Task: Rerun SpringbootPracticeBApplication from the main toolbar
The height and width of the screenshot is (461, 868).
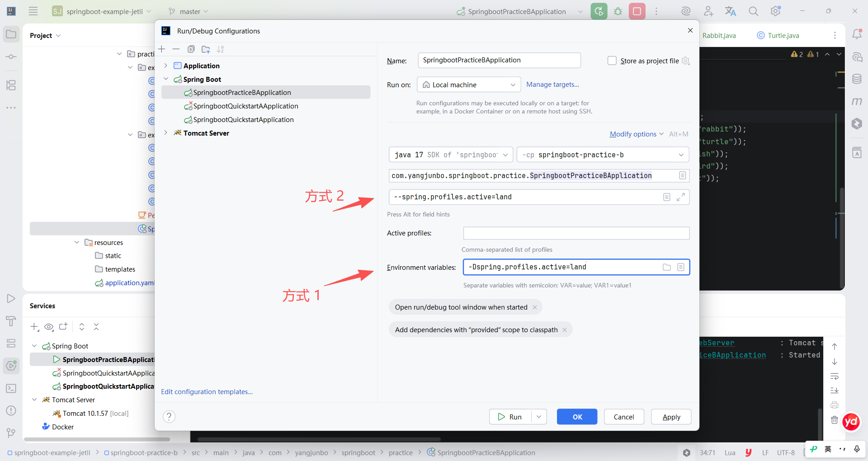Action: point(599,11)
